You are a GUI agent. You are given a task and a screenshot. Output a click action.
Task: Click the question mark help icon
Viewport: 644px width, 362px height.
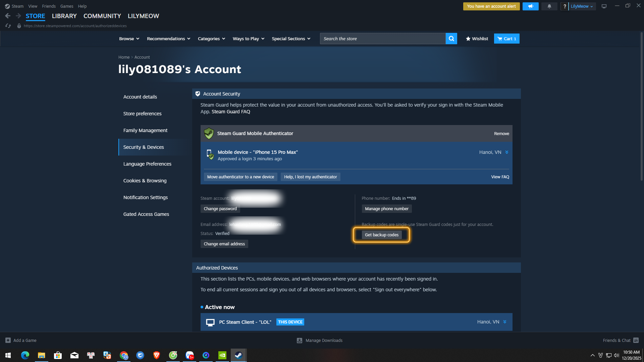565,6
